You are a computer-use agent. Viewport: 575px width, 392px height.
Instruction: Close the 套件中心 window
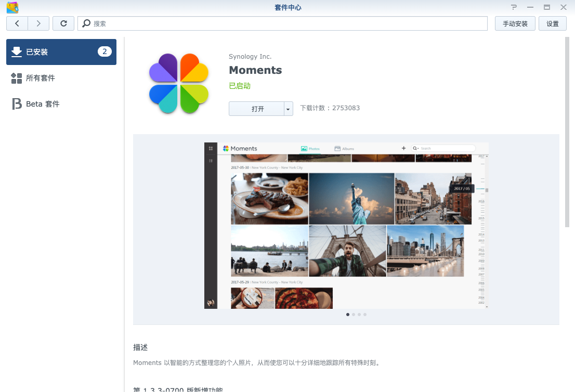[563, 7]
